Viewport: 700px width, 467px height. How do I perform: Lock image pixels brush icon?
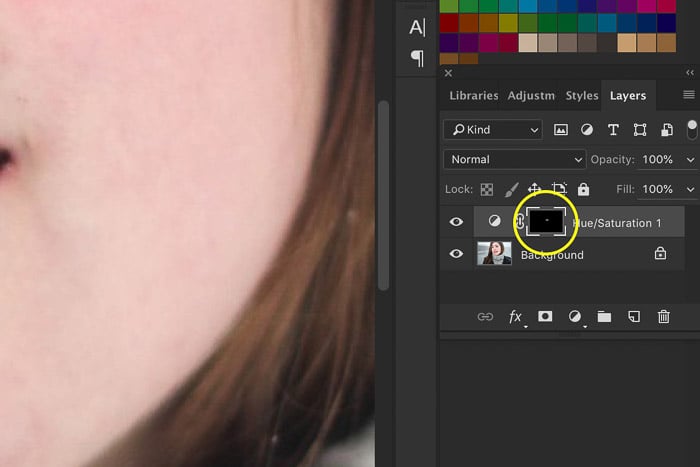pos(511,189)
